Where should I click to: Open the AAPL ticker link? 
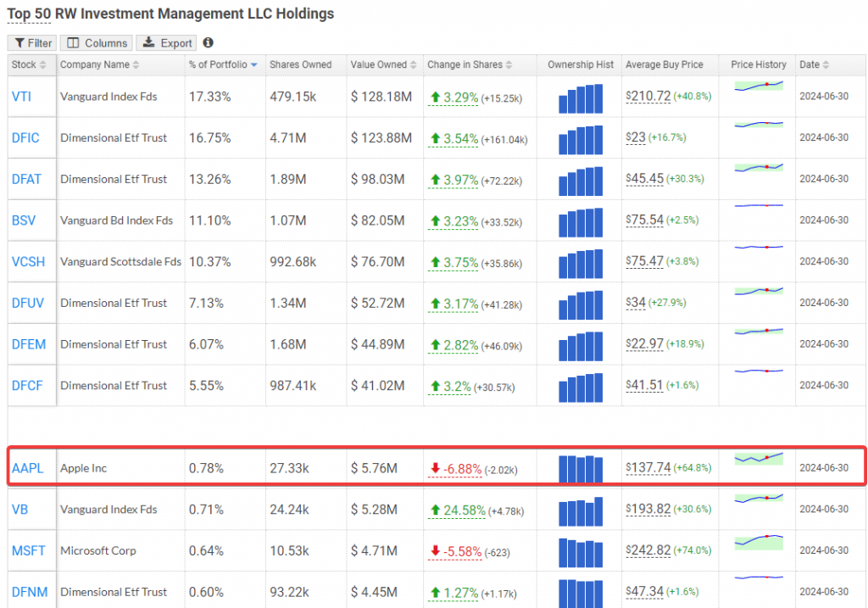[28, 468]
